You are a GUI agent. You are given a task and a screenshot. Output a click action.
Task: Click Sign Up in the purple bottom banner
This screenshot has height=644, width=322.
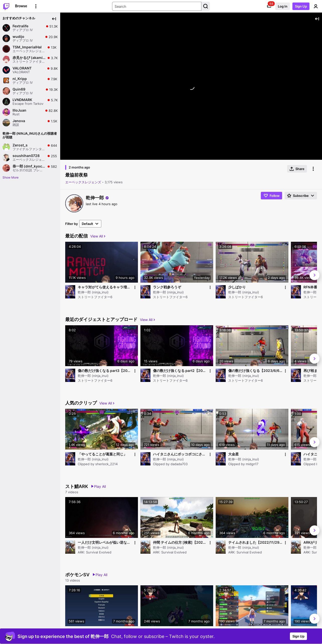298,636
